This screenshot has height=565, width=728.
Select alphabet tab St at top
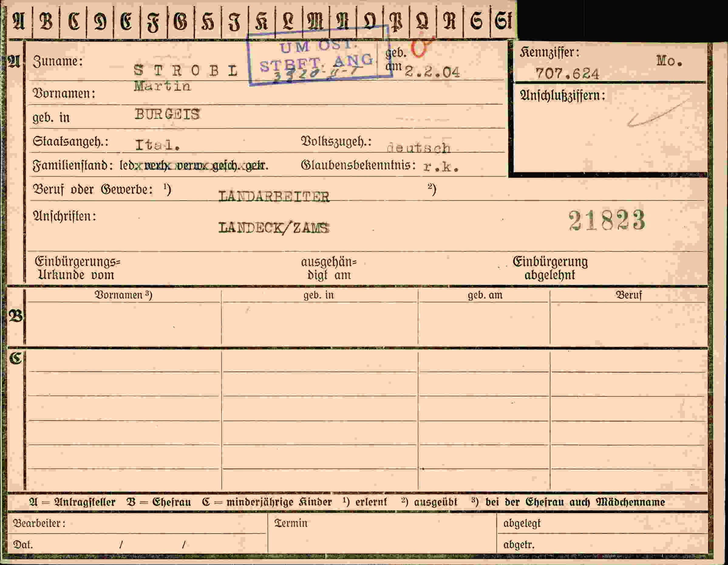coord(503,21)
